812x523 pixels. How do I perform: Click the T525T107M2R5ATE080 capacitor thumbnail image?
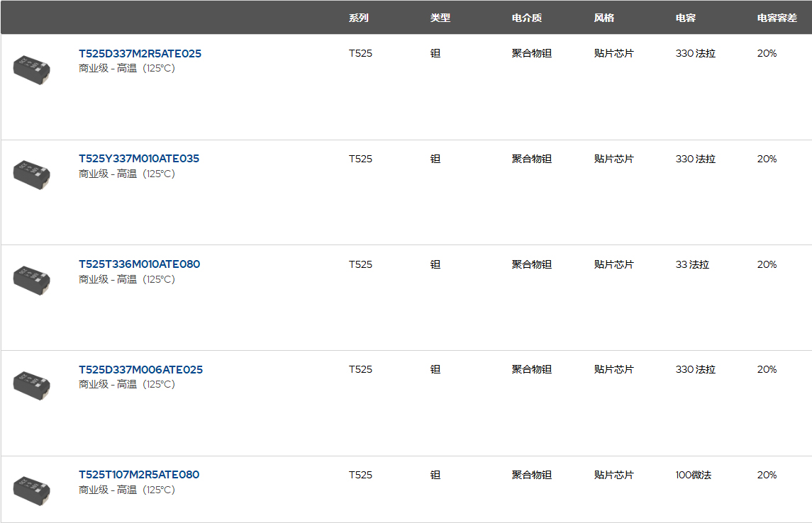pyautogui.click(x=32, y=490)
